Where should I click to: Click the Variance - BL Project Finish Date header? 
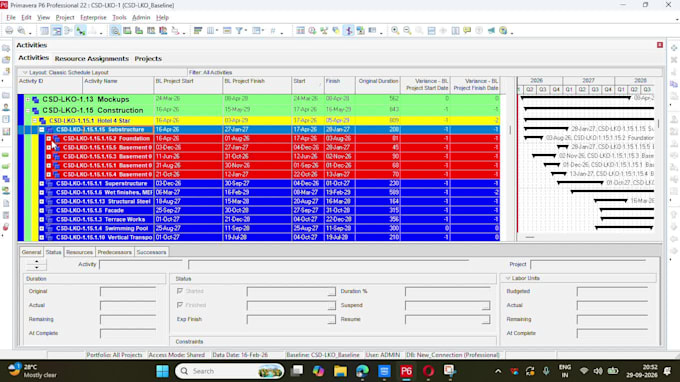475,85
